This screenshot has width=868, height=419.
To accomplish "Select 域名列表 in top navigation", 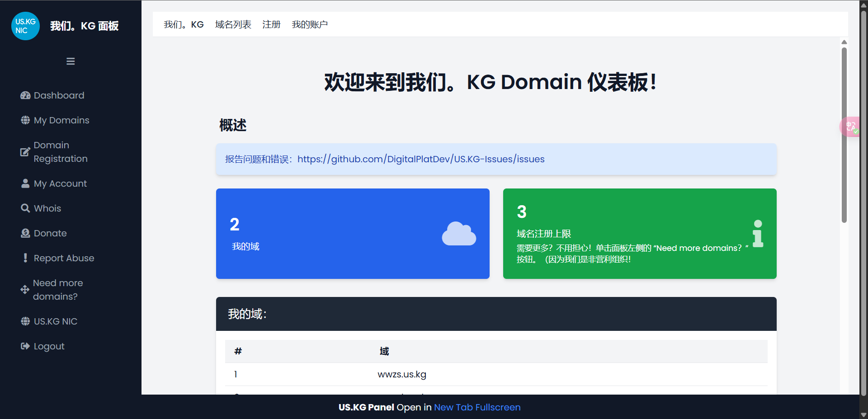I will click(233, 24).
